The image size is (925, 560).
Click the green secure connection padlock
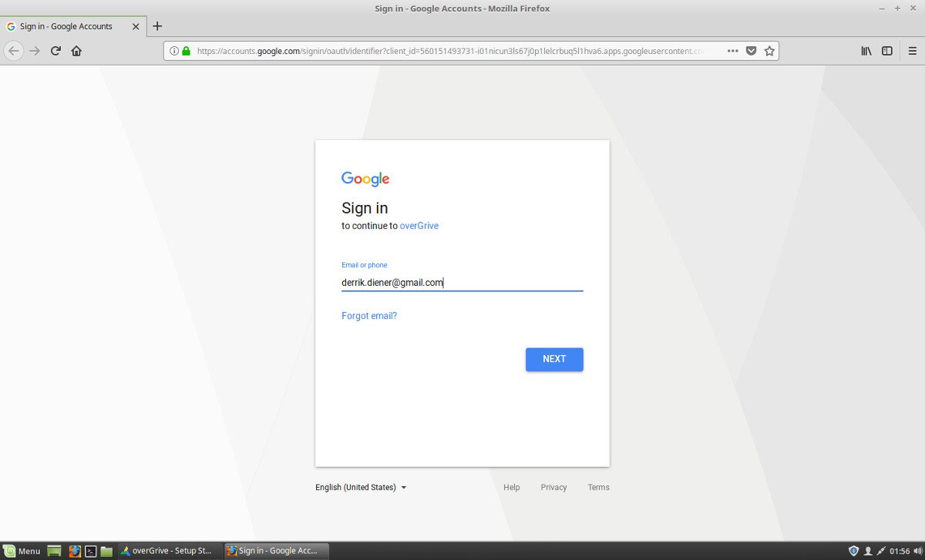point(186,51)
